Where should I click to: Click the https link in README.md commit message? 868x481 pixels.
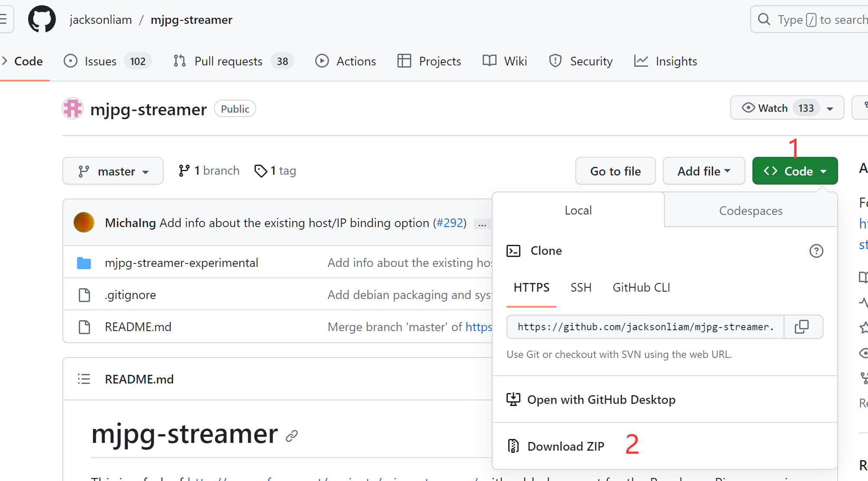click(479, 327)
